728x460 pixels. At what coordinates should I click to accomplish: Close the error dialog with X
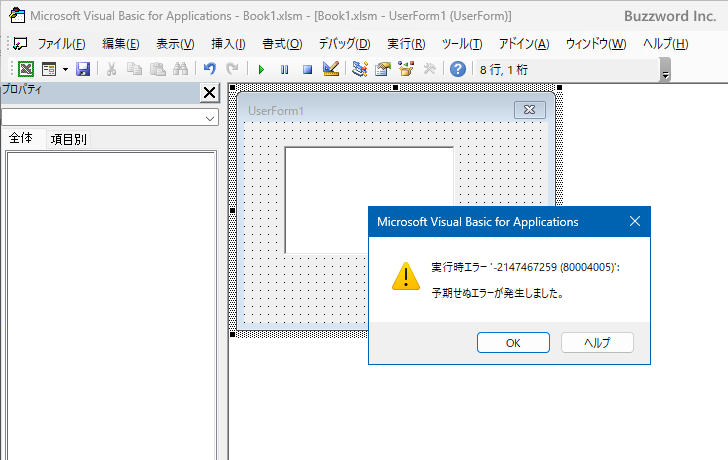(x=635, y=221)
